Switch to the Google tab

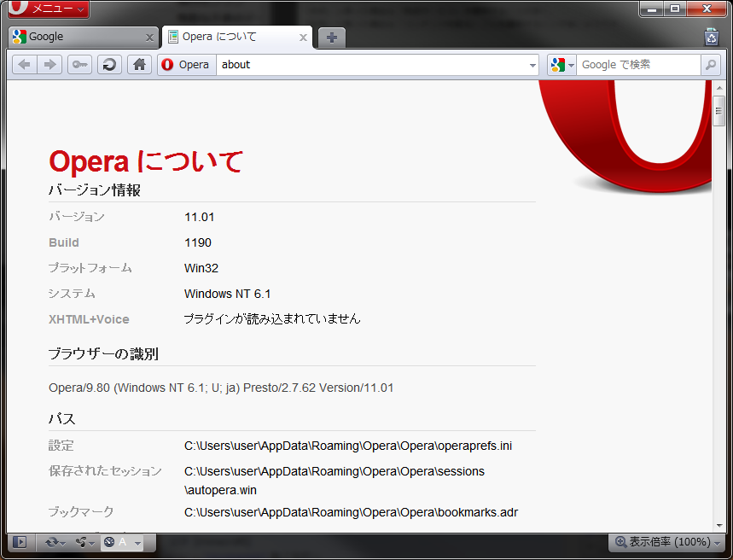pyautogui.click(x=84, y=37)
